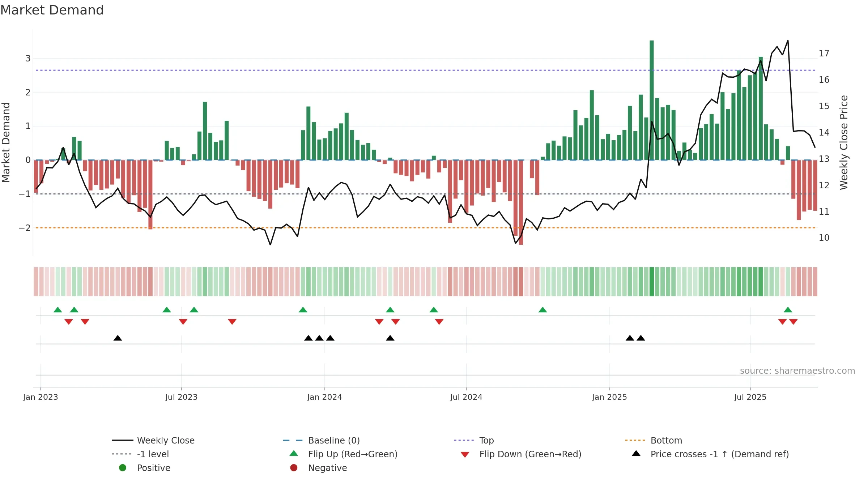Click the Jan 2023 x-axis label
The width and height of the screenshot is (868, 488).
[41, 397]
